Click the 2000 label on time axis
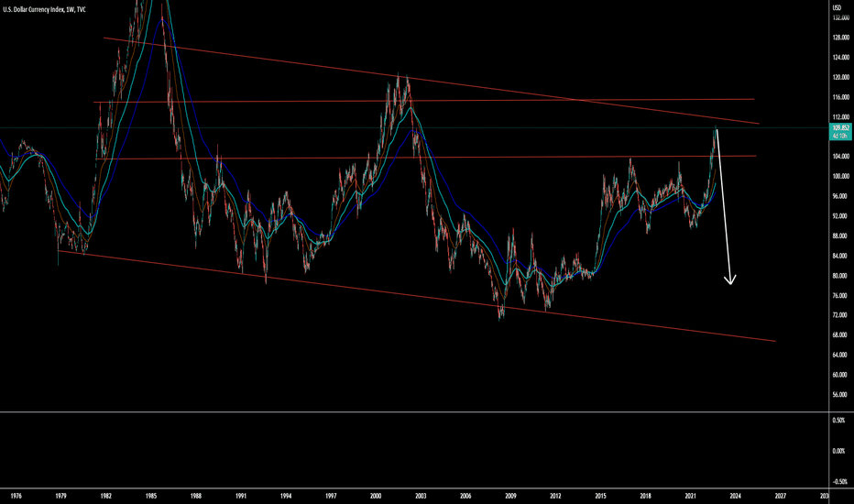854x504 pixels. (376, 496)
